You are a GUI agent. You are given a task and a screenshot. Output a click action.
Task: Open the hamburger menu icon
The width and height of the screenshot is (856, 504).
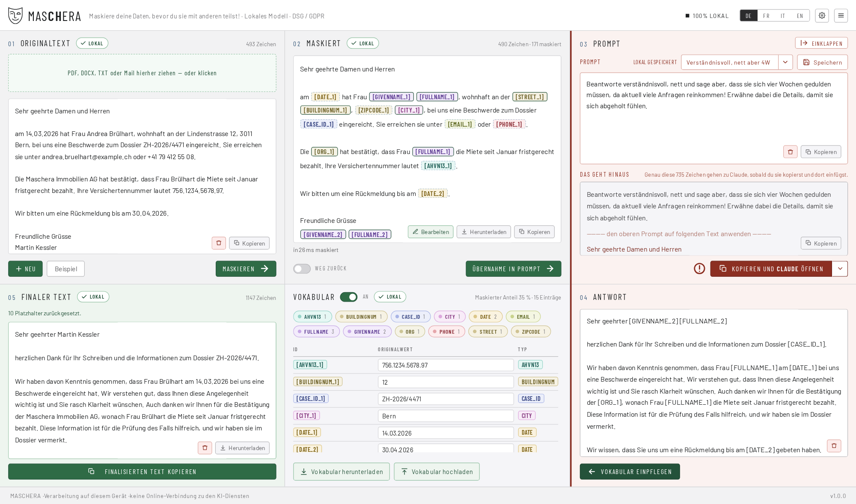841,16
